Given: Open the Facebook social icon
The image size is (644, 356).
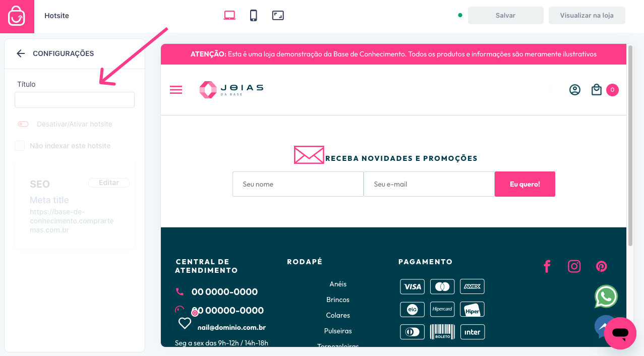Looking at the screenshot, I should pyautogui.click(x=547, y=266).
